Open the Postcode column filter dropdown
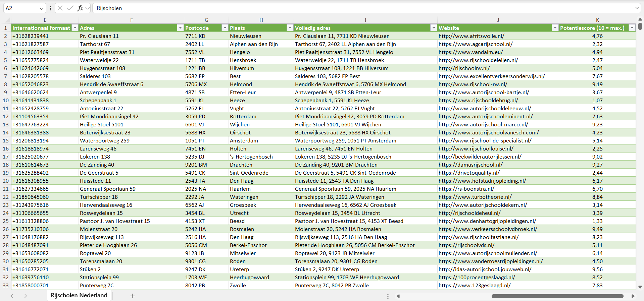The width and height of the screenshot is (644, 301). coord(225,28)
